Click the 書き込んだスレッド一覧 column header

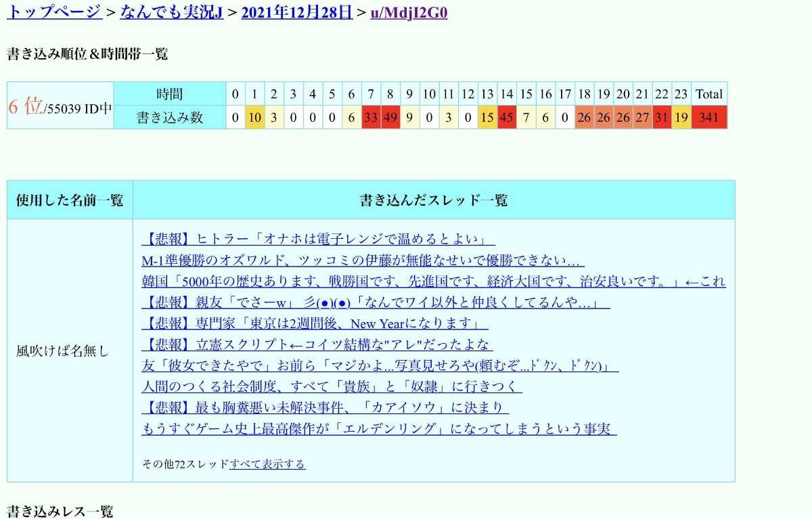pyautogui.click(x=433, y=200)
